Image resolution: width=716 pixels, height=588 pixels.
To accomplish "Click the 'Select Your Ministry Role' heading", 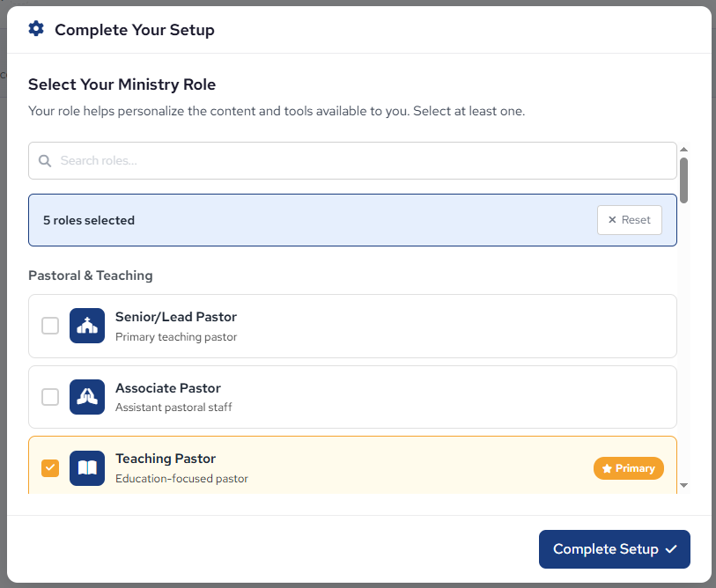I will 122,85.
